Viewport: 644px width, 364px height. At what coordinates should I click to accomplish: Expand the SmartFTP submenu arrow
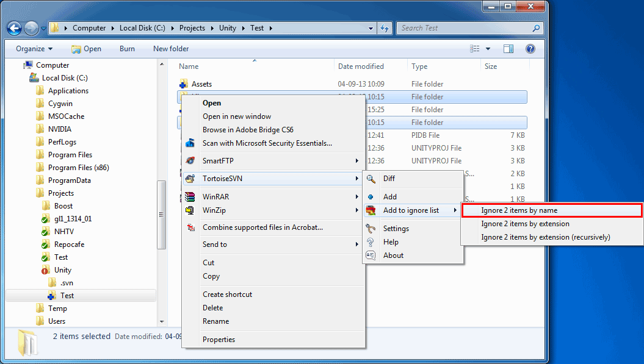356,160
